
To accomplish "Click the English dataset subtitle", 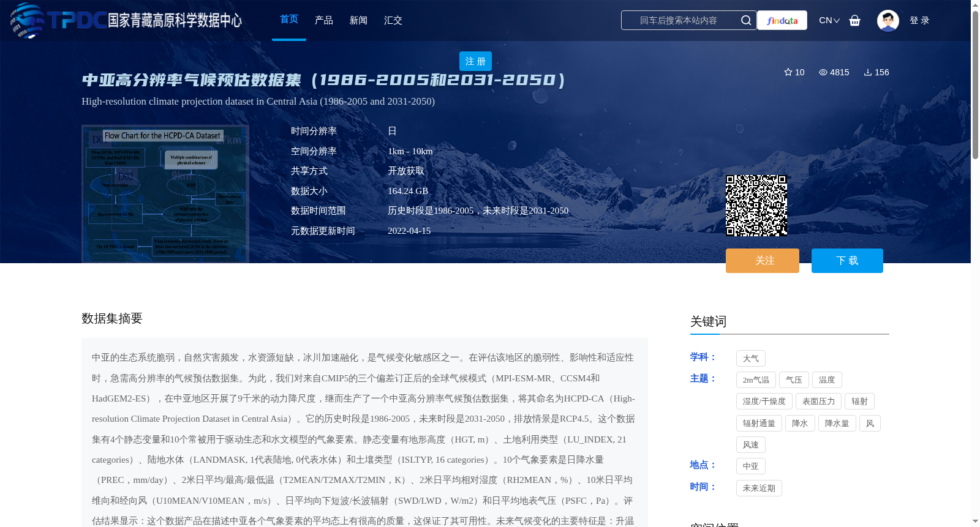I will point(258,102).
